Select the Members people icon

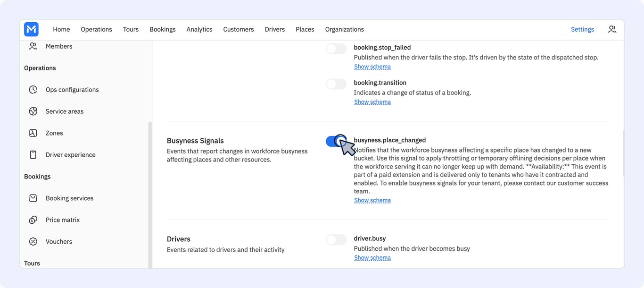[x=33, y=46]
